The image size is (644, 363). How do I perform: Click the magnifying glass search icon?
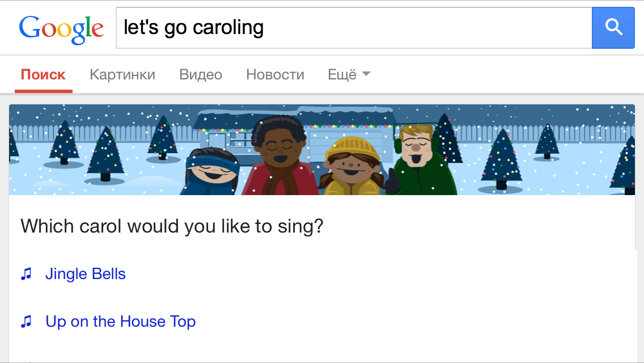tap(613, 27)
